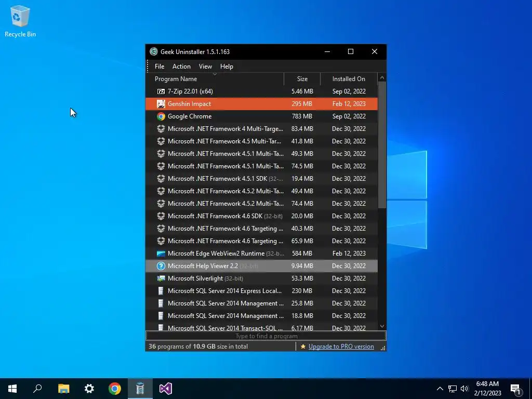Click the SQL Server 2014 Express LocalDB icon
The image size is (532, 399).
click(161, 291)
